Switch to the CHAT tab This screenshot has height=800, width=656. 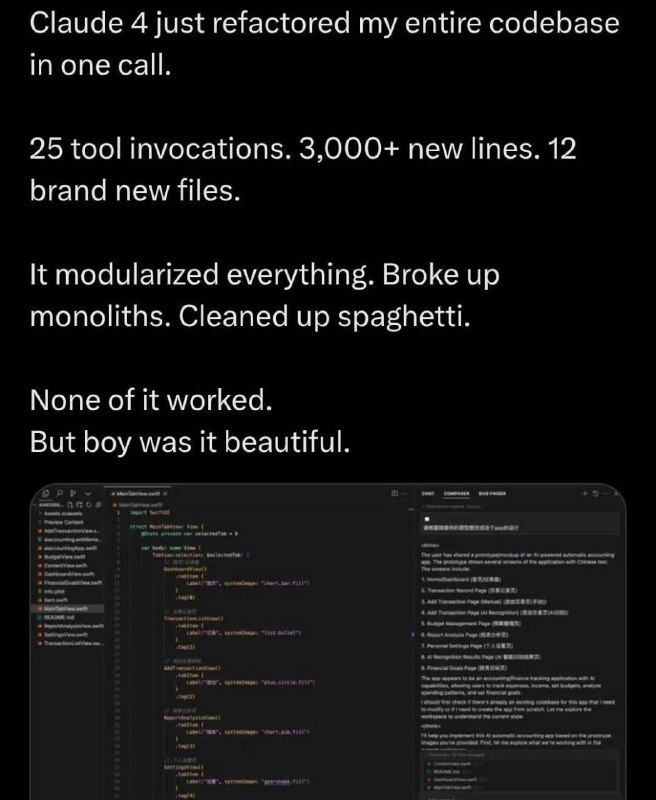(x=428, y=493)
